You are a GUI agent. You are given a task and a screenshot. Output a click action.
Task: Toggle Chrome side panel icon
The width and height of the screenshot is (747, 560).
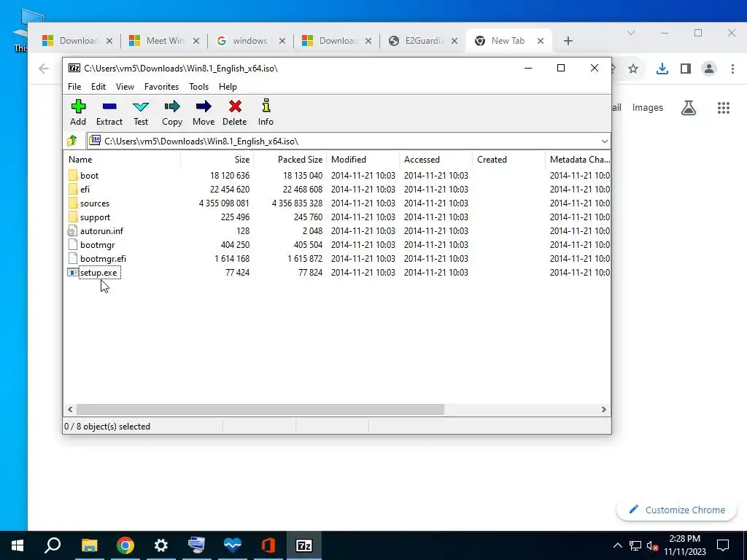pyautogui.click(x=686, y=69)
